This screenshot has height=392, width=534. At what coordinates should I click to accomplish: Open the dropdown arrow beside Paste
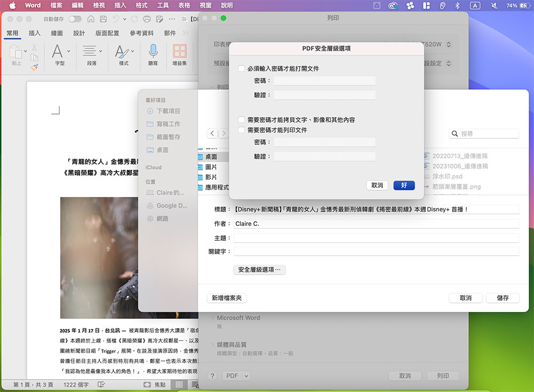26,51
